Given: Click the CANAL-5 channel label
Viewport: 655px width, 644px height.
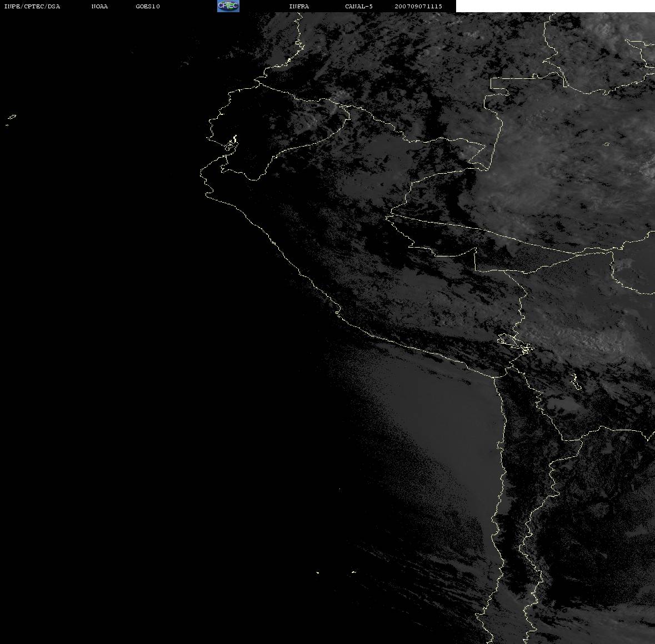Looking at the screenshot, I should click(359, 6).
